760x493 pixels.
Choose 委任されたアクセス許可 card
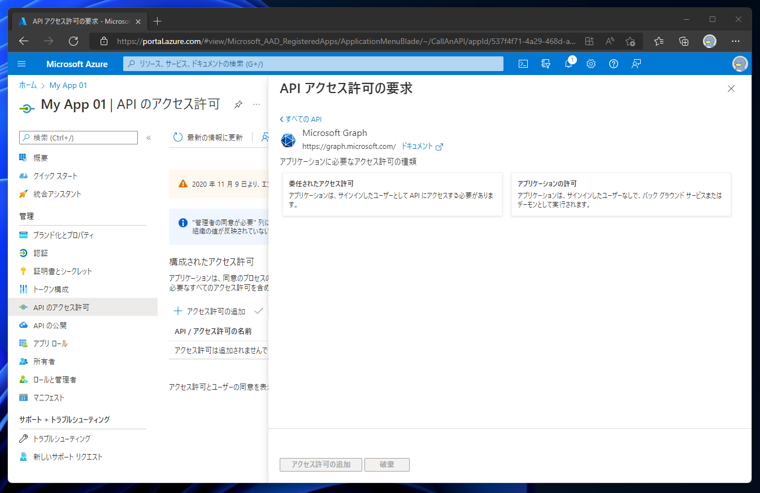pos(392,194)
